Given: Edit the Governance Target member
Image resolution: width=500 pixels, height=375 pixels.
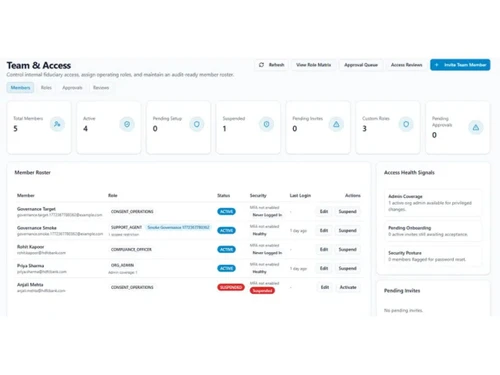Looking at the screenshot, I should tap(324, 211).
